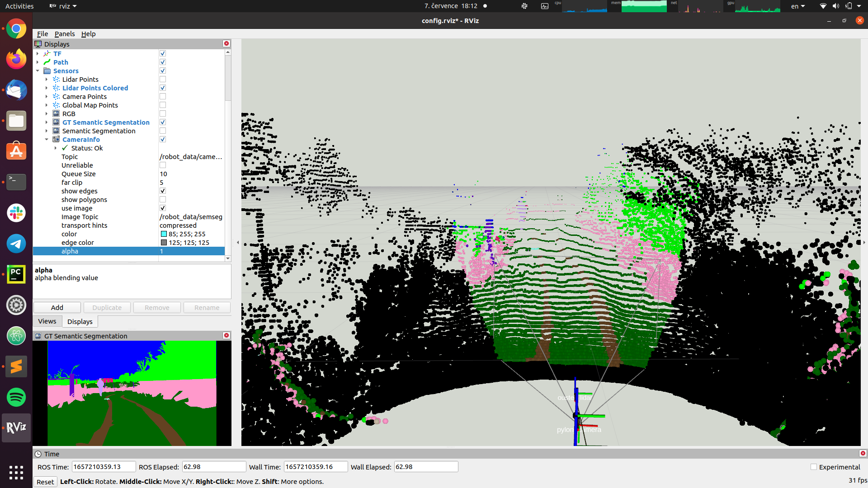868x488 pixels.
Task: Switch to the Views tab
Action: point(47,321)
